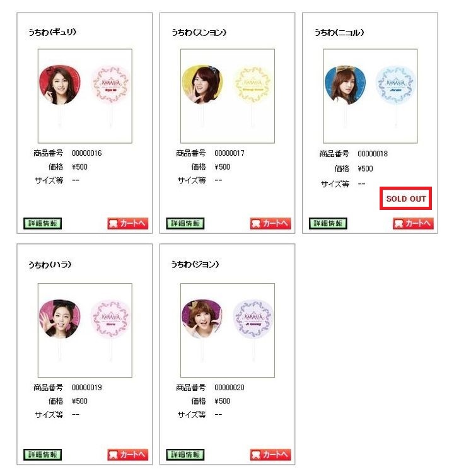This screenshot has height=476, width=454.
Task: Open 詳細情報 for product 00000016
Action: click(42, 223)
